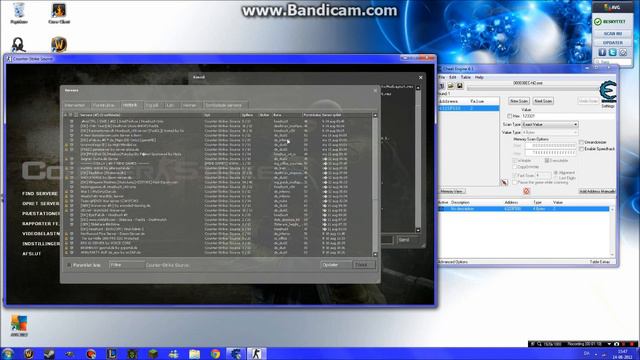Open the File menu in Cheat Engine
This screenshot has height=360, width=640.
click(x=442, y=77)
